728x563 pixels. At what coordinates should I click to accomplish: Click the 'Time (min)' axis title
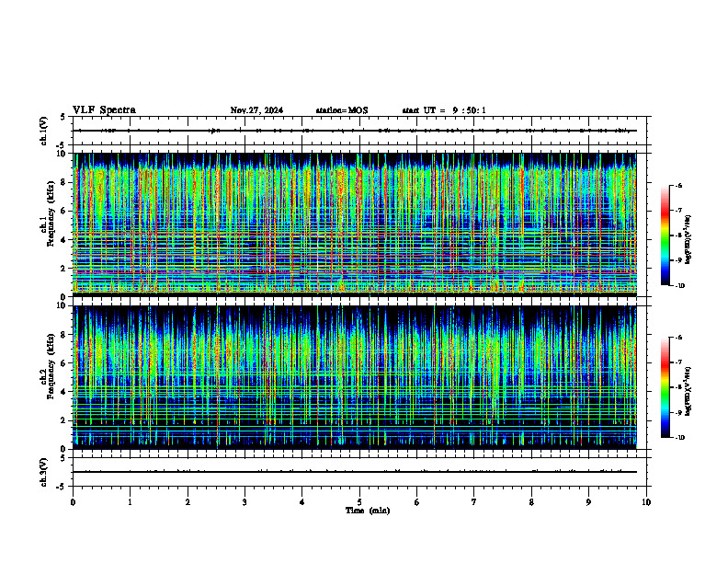click(368, 511)
